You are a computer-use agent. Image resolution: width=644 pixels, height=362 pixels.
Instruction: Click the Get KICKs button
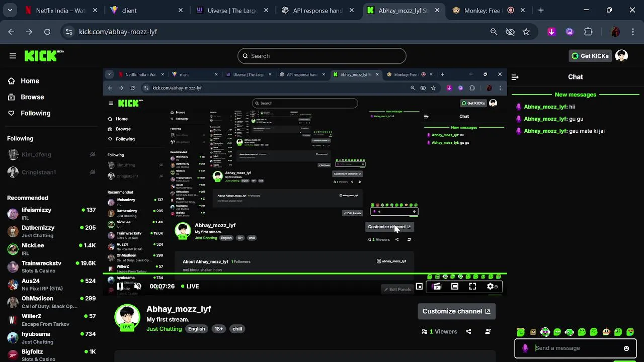[x=590, y=56]
